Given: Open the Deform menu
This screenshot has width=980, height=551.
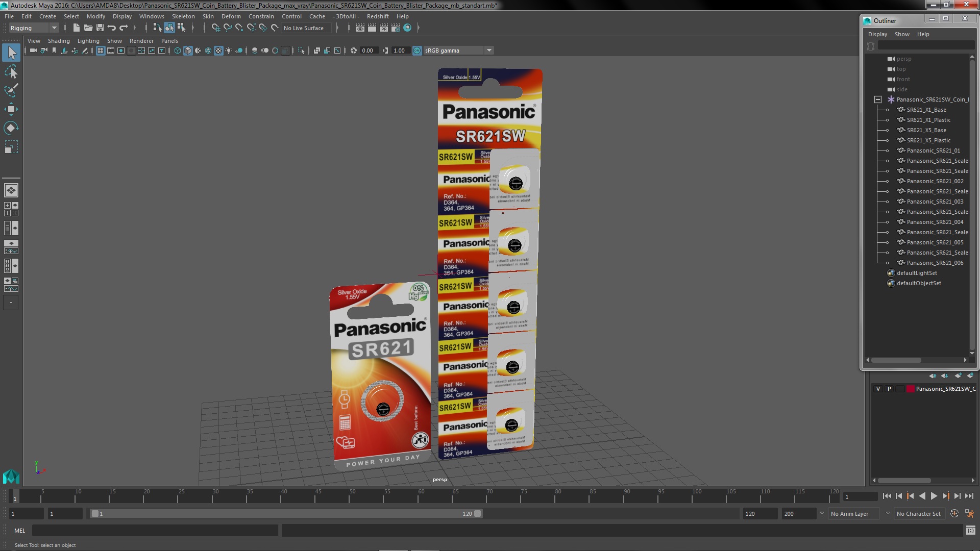Looking at the screenshot, I should [x=231, y=16].
